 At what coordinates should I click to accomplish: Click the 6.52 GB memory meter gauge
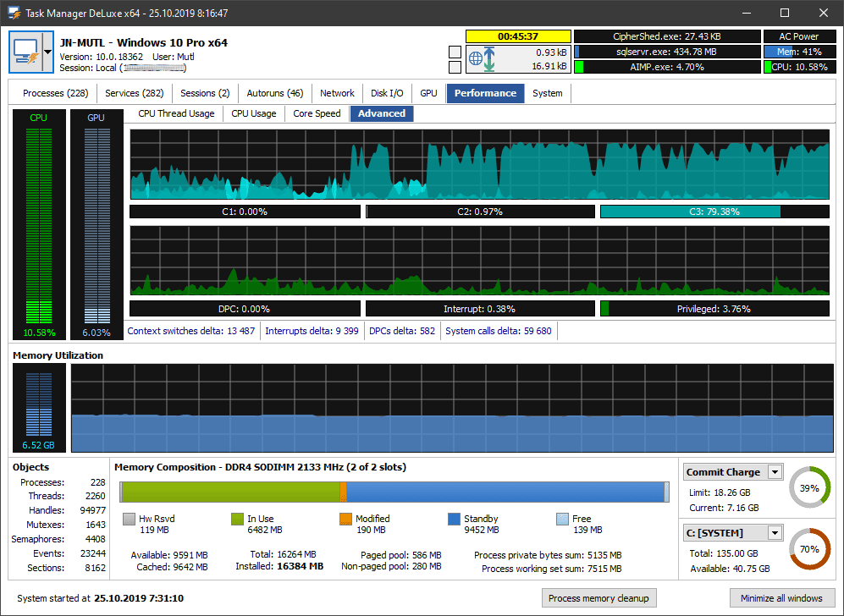click(x=38, y=406)
